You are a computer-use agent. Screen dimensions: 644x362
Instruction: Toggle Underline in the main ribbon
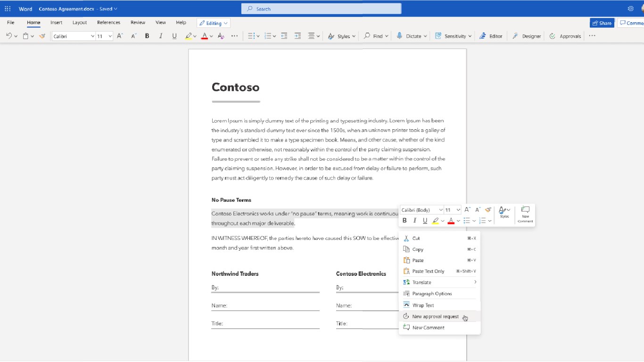click(174, 36)
